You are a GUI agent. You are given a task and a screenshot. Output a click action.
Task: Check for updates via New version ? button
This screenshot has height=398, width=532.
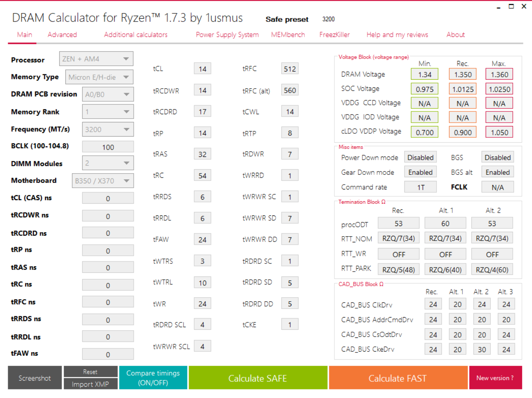point(495,378)
